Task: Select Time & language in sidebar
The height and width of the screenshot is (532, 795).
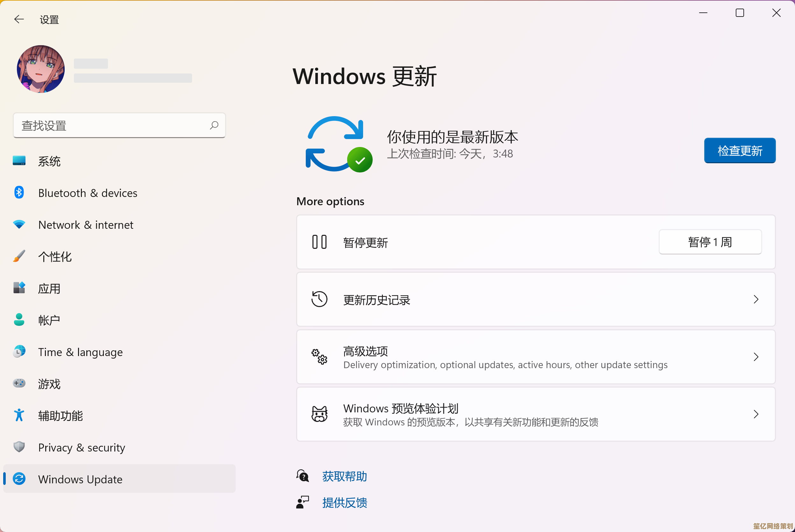Action: (x=80, y=352)
